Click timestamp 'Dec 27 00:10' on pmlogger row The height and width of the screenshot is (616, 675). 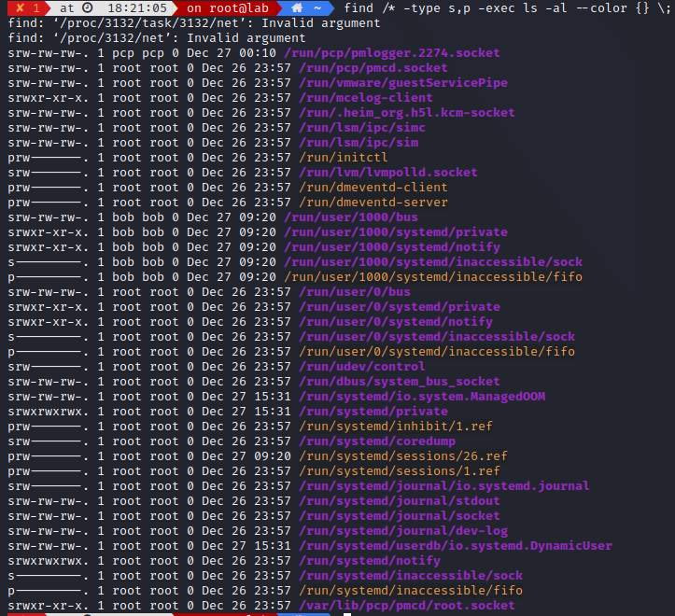click(x=232, y=53)
